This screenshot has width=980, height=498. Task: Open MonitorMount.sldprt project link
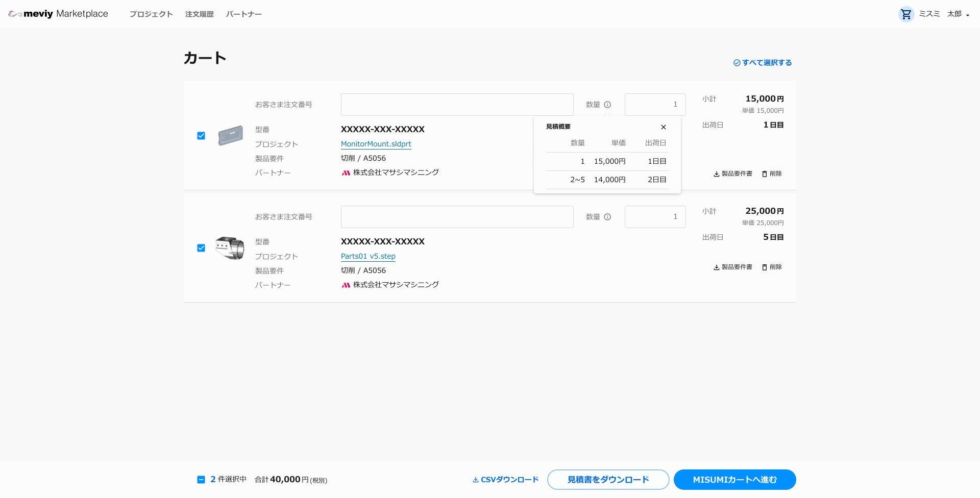[376, 144]
